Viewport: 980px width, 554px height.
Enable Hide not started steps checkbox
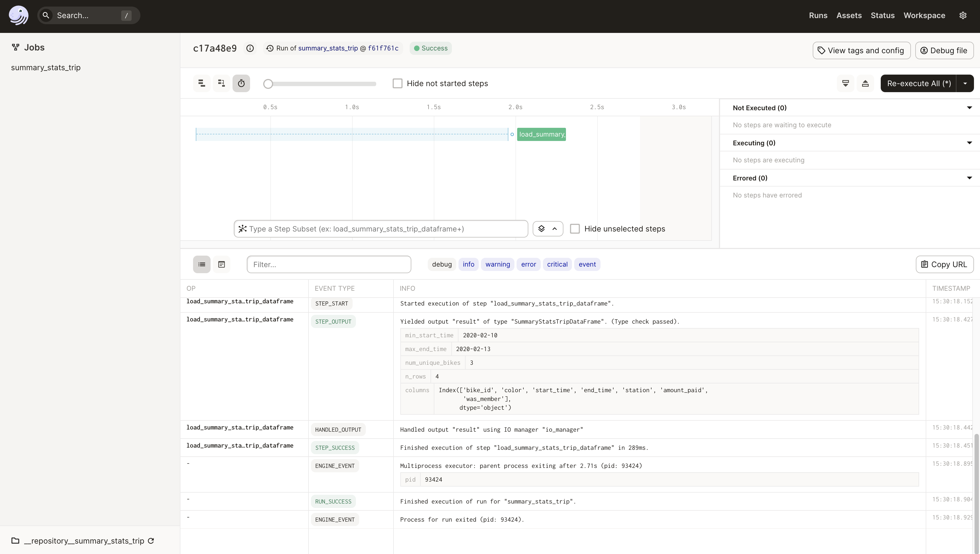[398, 83]
